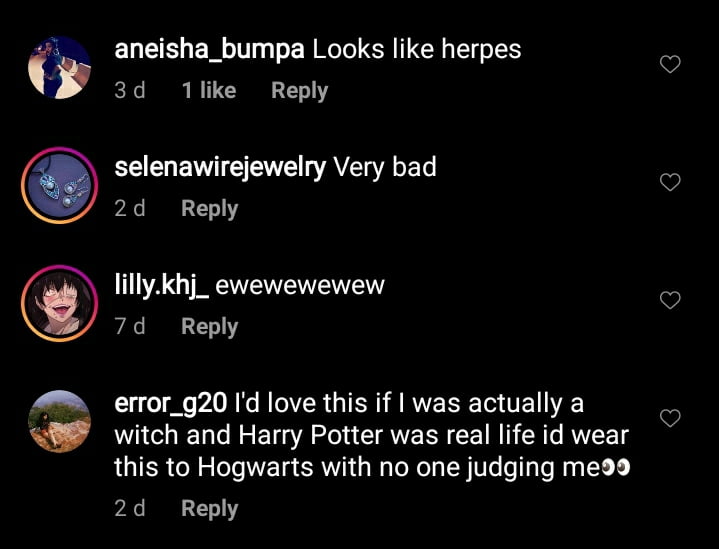Image resolution: width=719 pixels, height=549 pixels.
Task: Heart the error_g20 Hogwarts comment
Action: tap(671, 418)
